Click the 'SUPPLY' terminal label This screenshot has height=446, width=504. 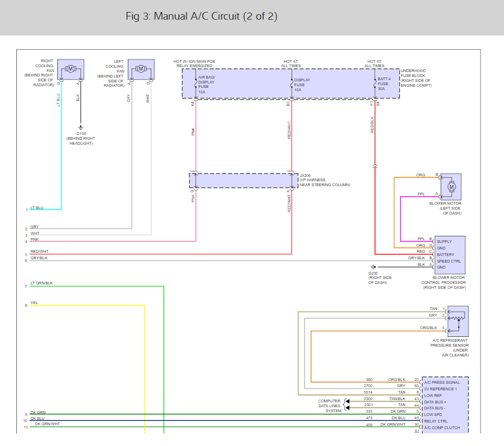pyautogui.click(x=444, y=241)
